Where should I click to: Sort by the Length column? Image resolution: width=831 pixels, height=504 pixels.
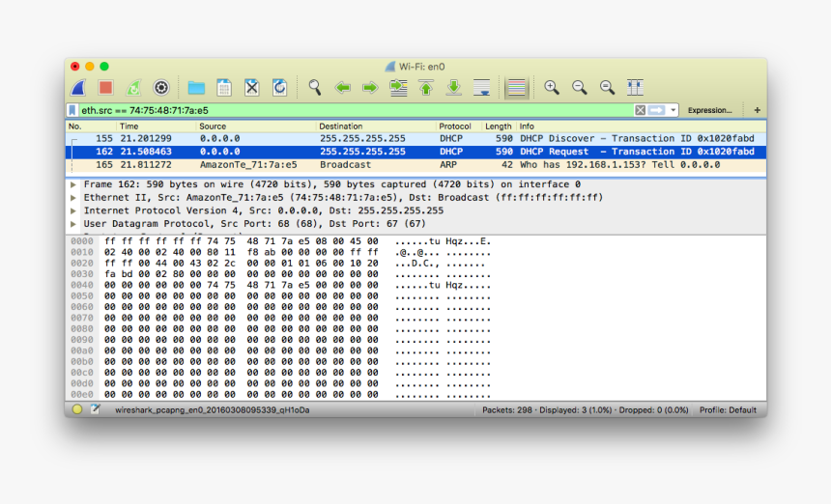coord(499,126)
